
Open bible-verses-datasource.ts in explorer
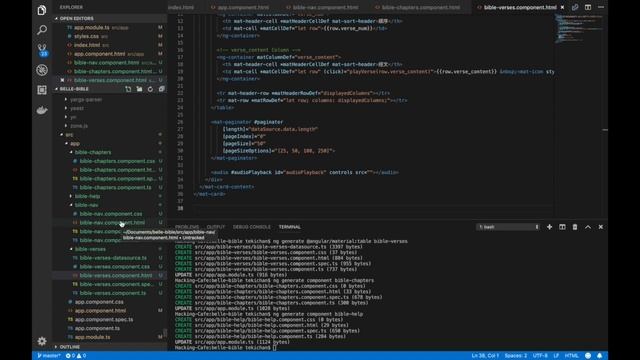point(109,258)
